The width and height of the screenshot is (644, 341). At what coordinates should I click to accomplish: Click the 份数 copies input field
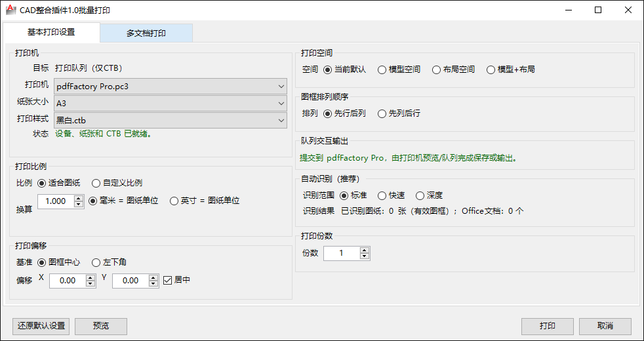coord(342,254)
